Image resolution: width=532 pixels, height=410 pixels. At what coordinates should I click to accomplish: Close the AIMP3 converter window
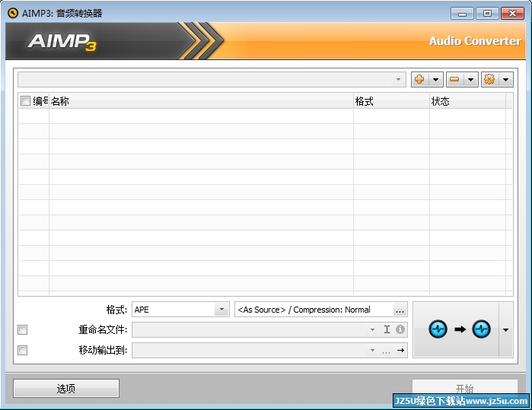[513, 14]
